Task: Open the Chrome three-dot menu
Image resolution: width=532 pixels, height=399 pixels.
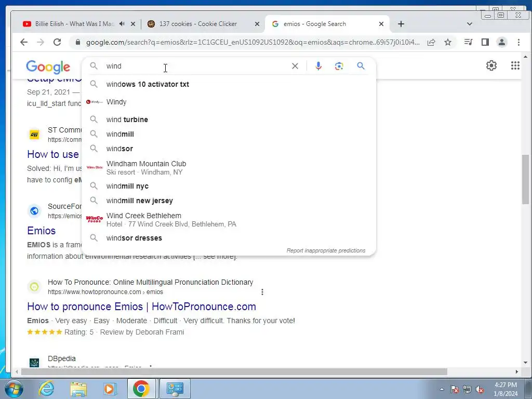Action: 518,42
